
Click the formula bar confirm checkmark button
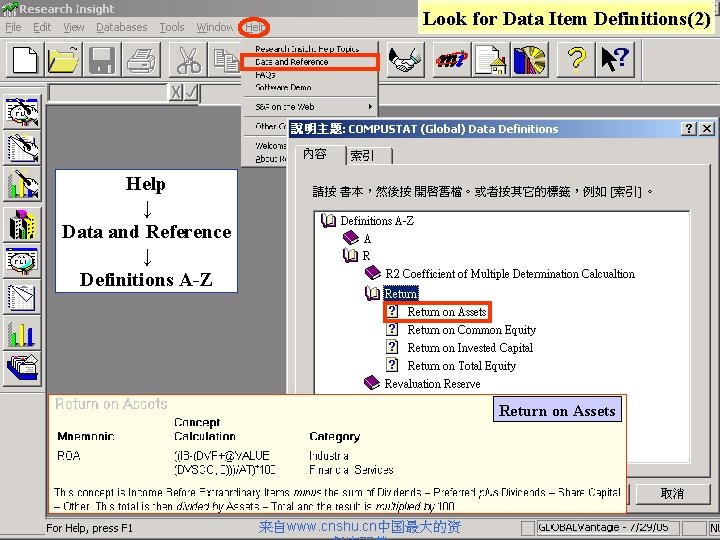[x=191, y=93]
